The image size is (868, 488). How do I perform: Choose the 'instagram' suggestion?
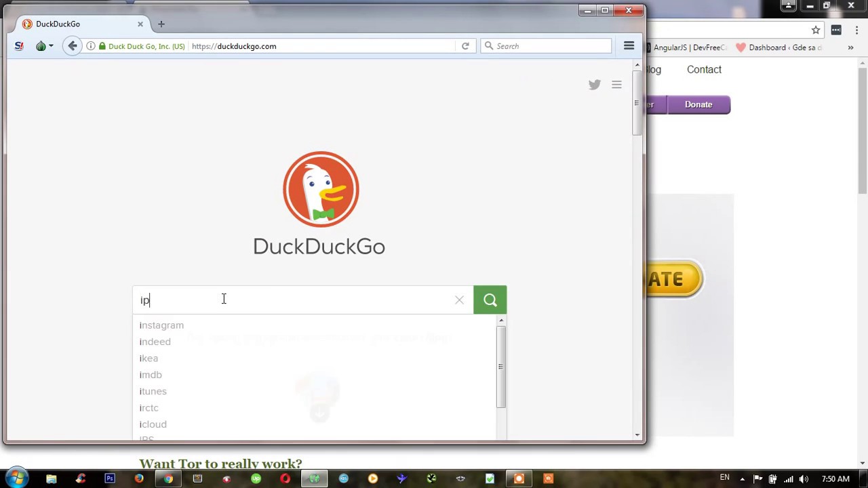click(161, 325)
